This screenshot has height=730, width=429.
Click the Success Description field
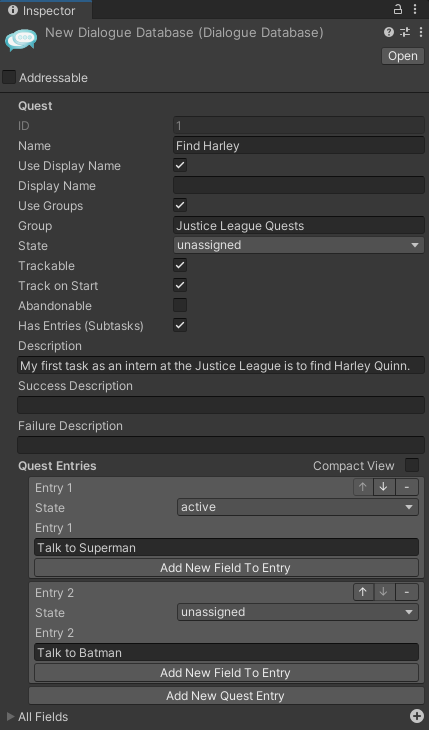221,406
